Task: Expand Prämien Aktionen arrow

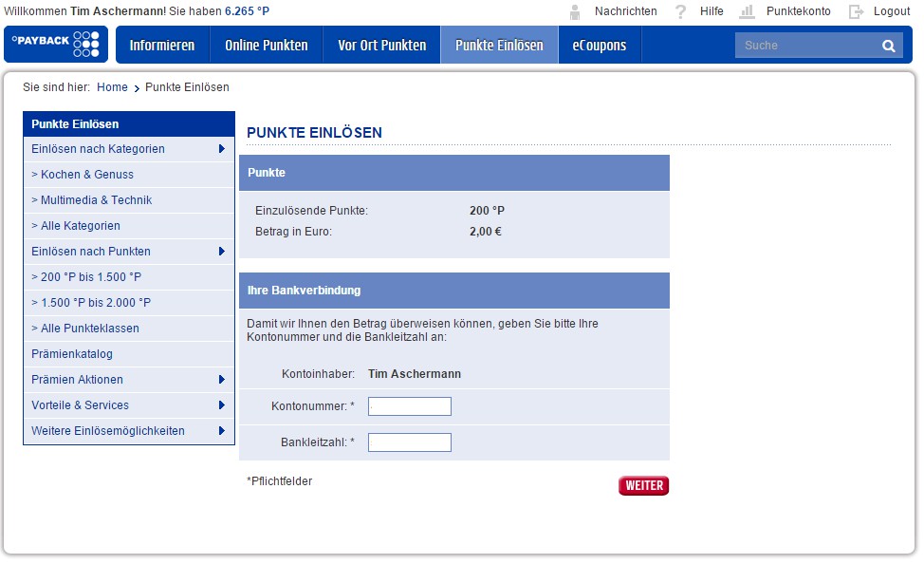Action: 221,380
